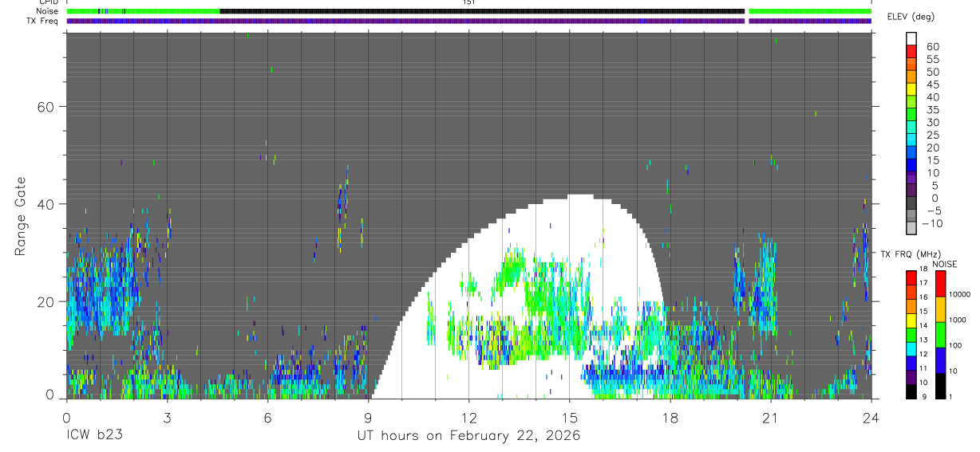
Task: Click TX FRQ legend label '14'
Action: 923,326
